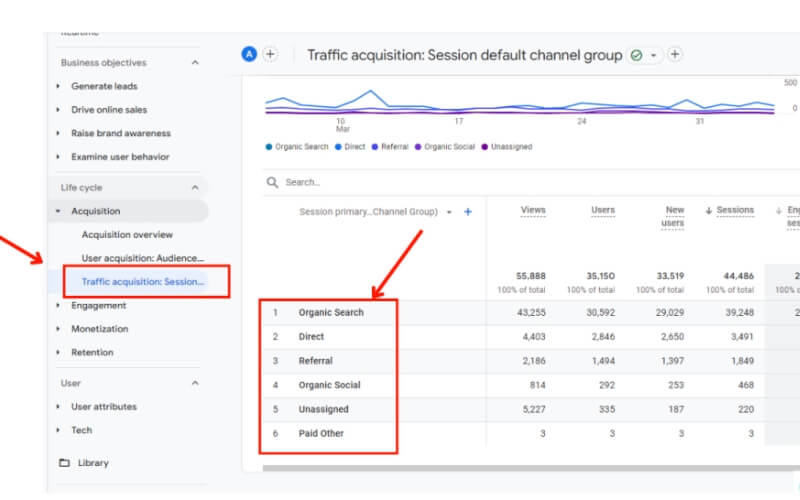
Task: Collapse the Life cycle section
Action: tap(195, 187)
